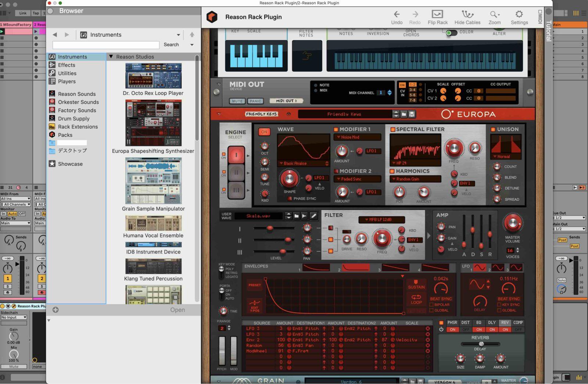Click the envelope LOOP button
This screenshot has height=384, width=588.
click(416, 299)
